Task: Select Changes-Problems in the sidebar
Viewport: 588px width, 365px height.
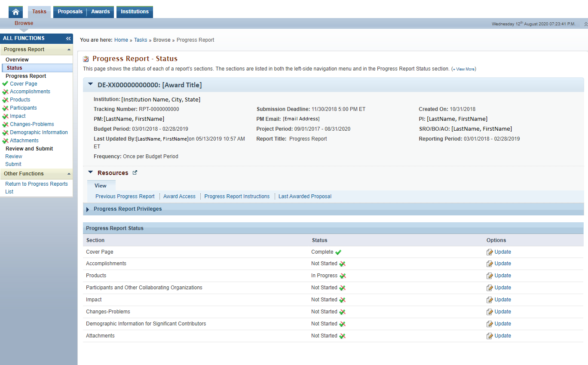Action: pyautogui.click(x=32, y=124)
